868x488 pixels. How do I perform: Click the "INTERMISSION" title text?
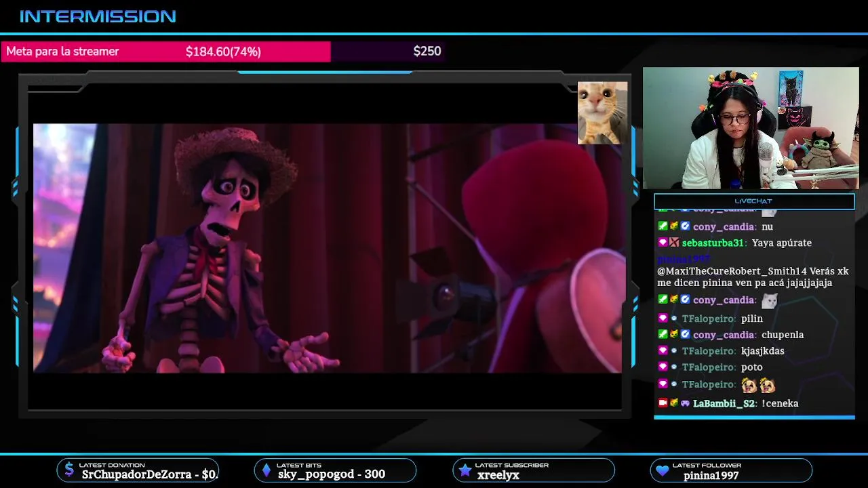click(98, 17)
